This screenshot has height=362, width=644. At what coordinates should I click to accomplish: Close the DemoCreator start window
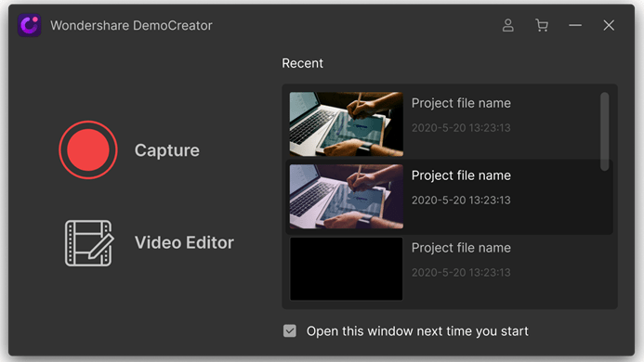pos(609,25)
